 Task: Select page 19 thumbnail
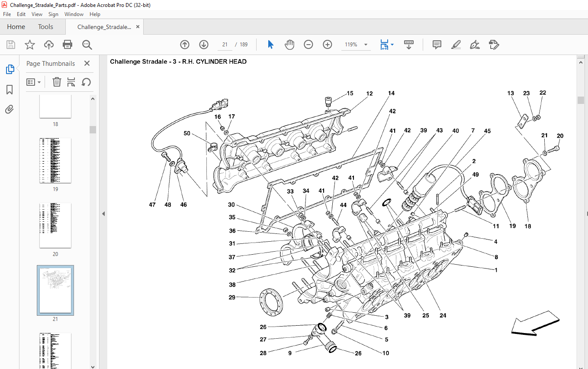coord(55,161)
